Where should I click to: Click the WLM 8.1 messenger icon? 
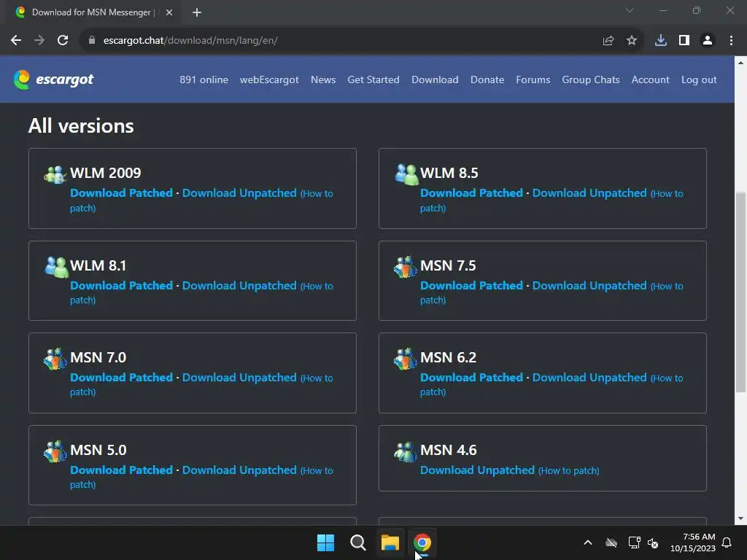56,267
